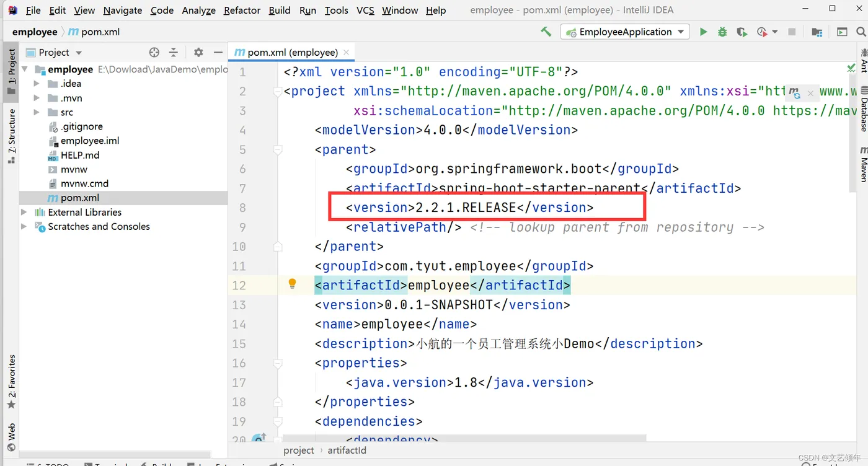The width and height of the screenshot is (868, 466).
Task: Click the IntelliJ IDEA logo icon
Action: pos(12,10)
